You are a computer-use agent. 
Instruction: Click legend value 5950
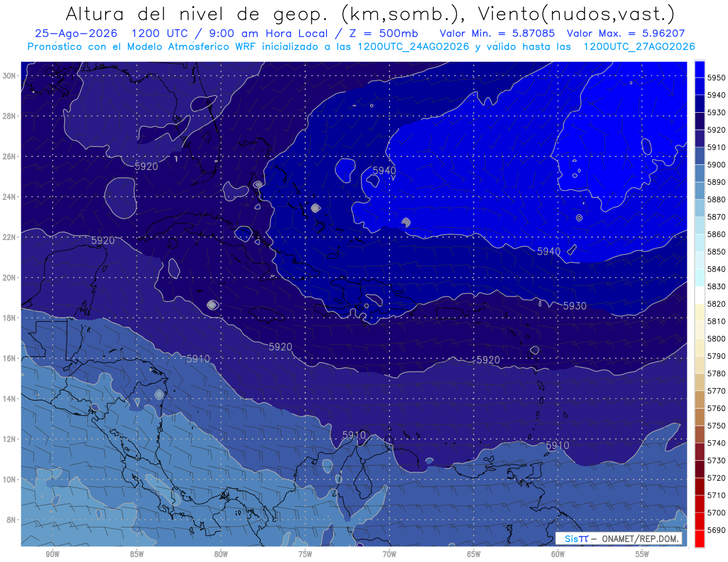tap(716, 78)
